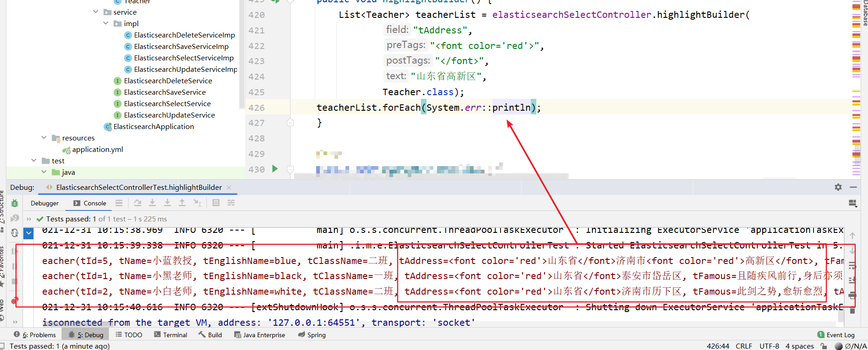The width and height of the screenshot is (868, 350).
Task: Click the console scroll-down arrow icon
Action: [852, 251]
